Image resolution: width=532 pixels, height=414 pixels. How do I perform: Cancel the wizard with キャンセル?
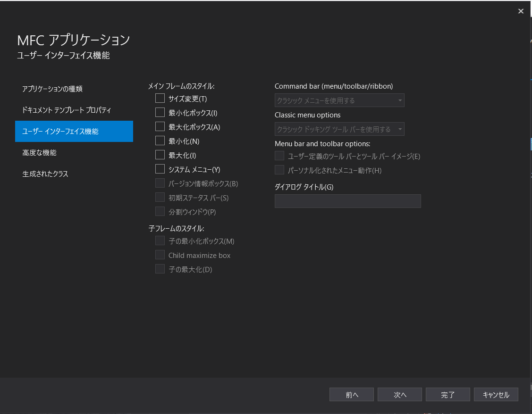coord(496,395)
